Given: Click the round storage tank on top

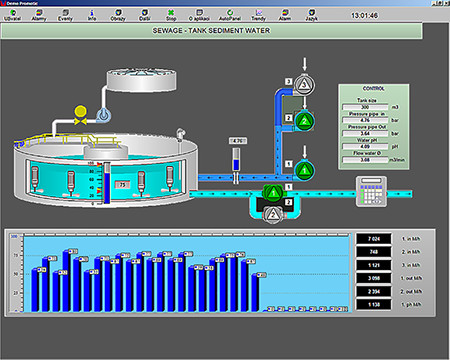Looking at the screenshot, I should (x=141, y=80).
